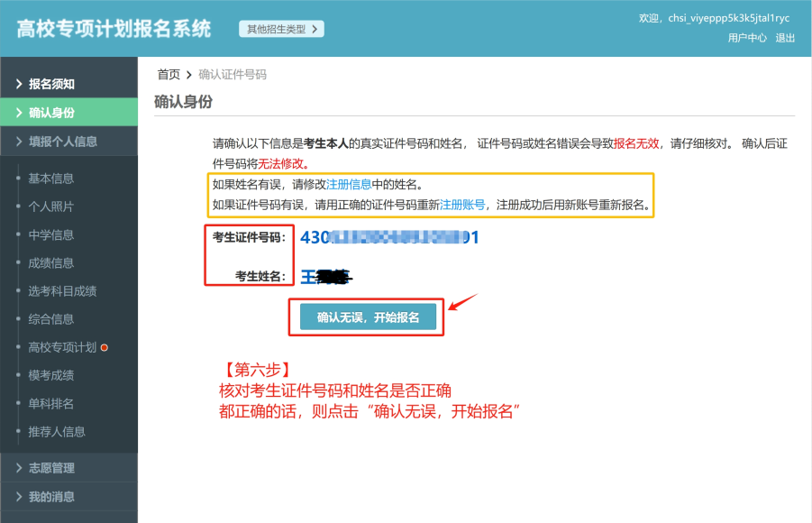Viewport: 812px width, 523px height.
Task: Open the 其他招生类型 dropdown
Action: [x=281, y=29]
